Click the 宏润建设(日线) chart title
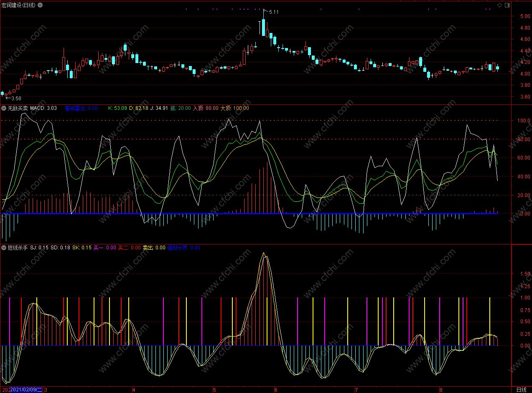The width and height of the screenshot is (532, 393). (18, 5)
